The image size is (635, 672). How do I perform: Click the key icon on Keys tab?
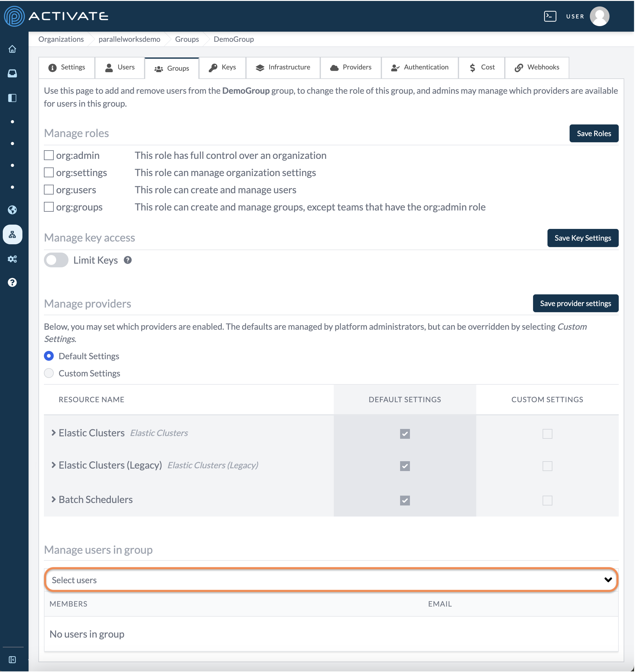click(x=213, y=68)
